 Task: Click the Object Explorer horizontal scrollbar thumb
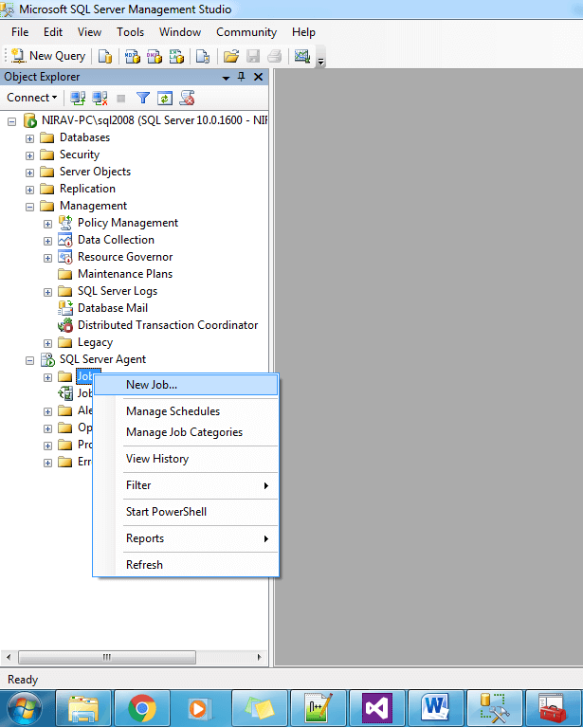point(107,657)
